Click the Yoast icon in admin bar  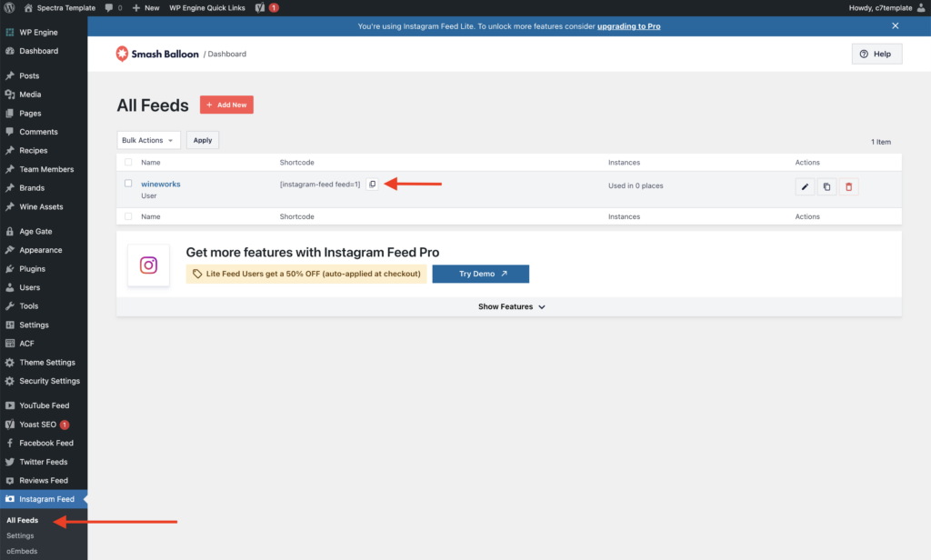pyautogui.click(x=260, y=7)
